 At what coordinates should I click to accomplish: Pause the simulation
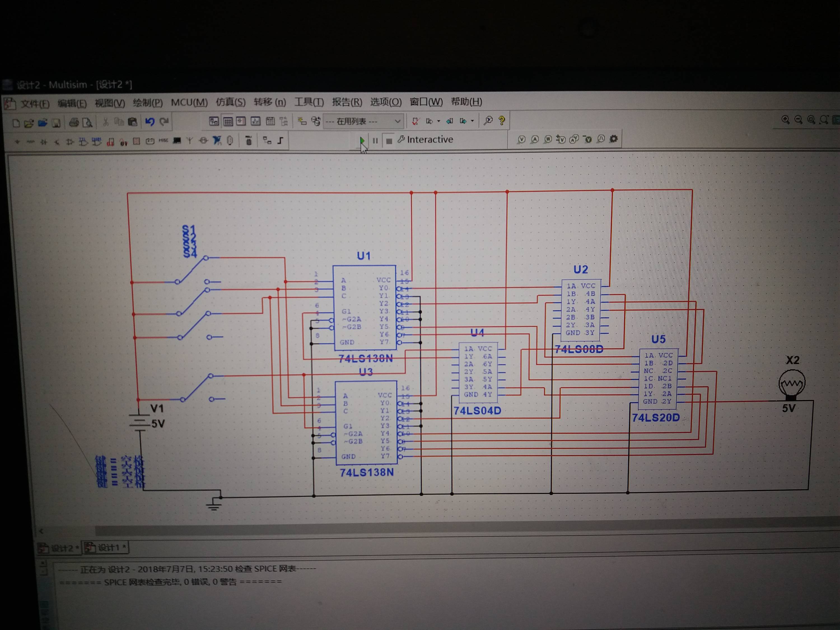coord(375,141)
